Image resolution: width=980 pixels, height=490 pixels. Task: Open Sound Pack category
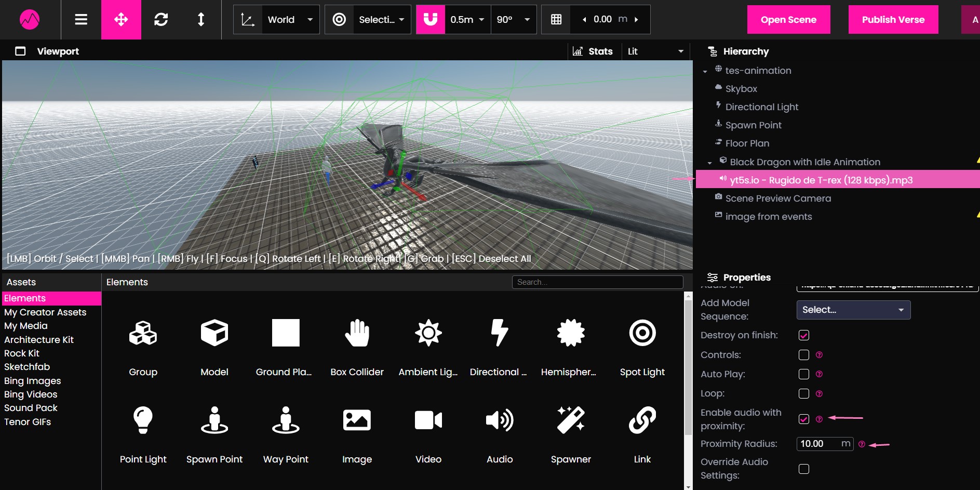[x=31, y=408]
